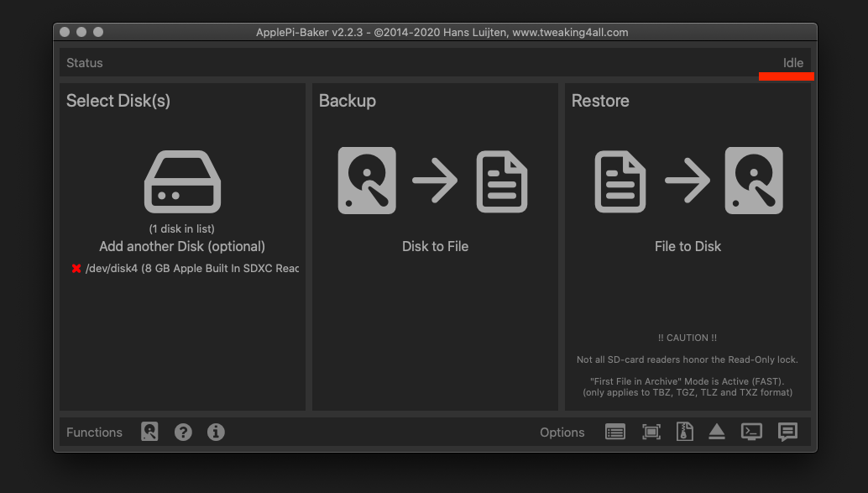Click the "(1 disk in list)" text

pos(181,228)
